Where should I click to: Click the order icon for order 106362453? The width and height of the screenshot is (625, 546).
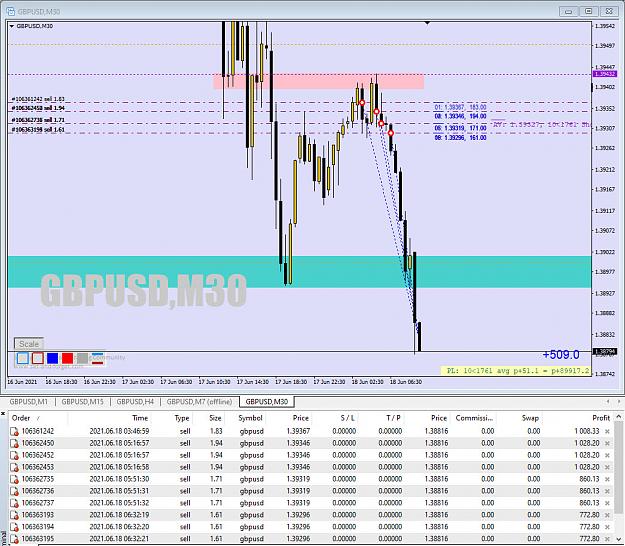click(x=14, y=467)
